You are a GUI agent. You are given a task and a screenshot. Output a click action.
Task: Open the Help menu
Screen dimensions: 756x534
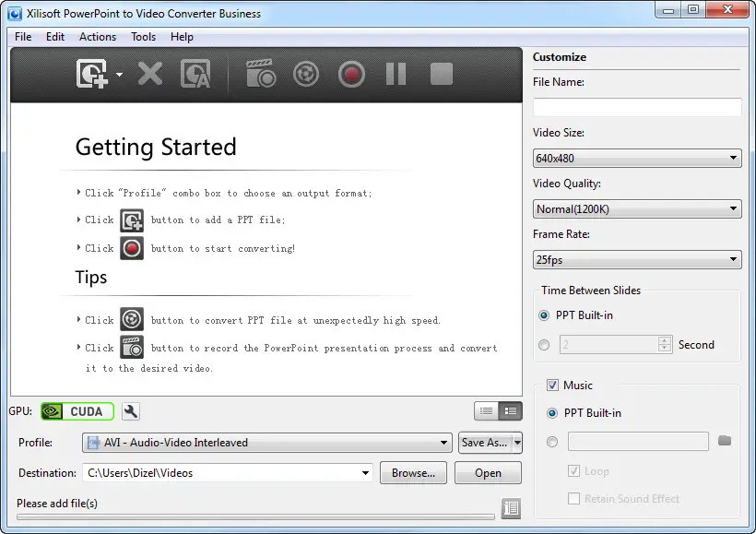(x=182, y=37)
